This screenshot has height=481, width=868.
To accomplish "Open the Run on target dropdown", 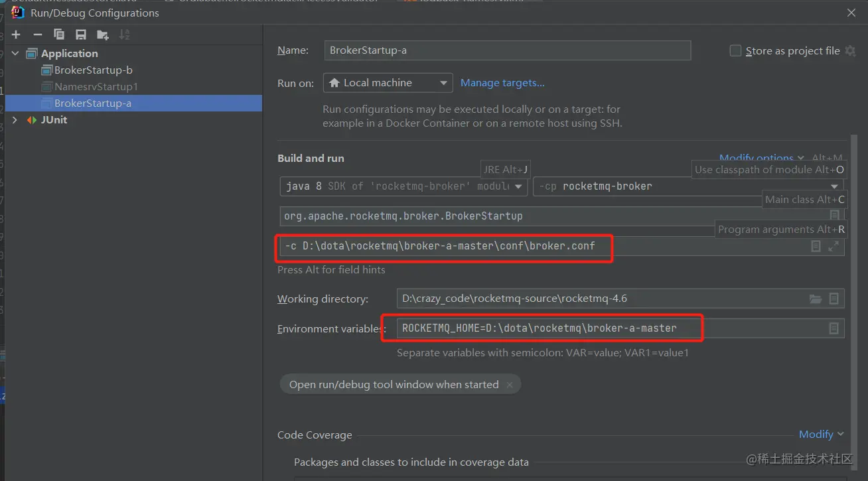I will [388, 83].
